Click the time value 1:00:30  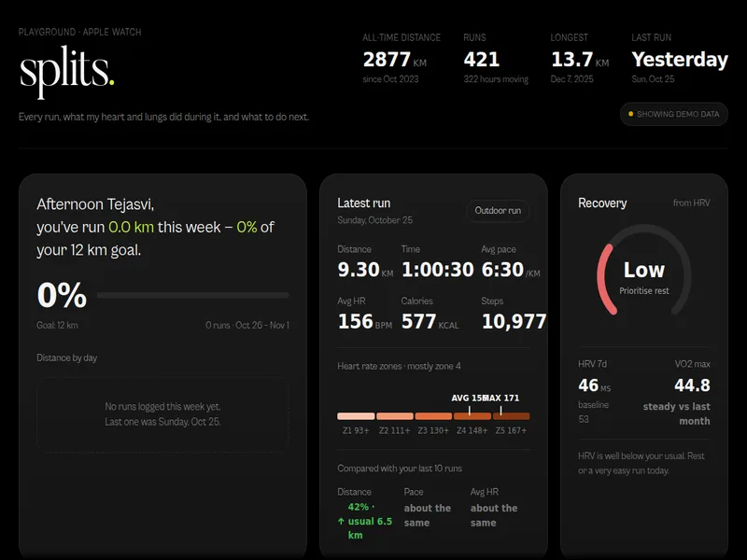(x=438, y=270)
